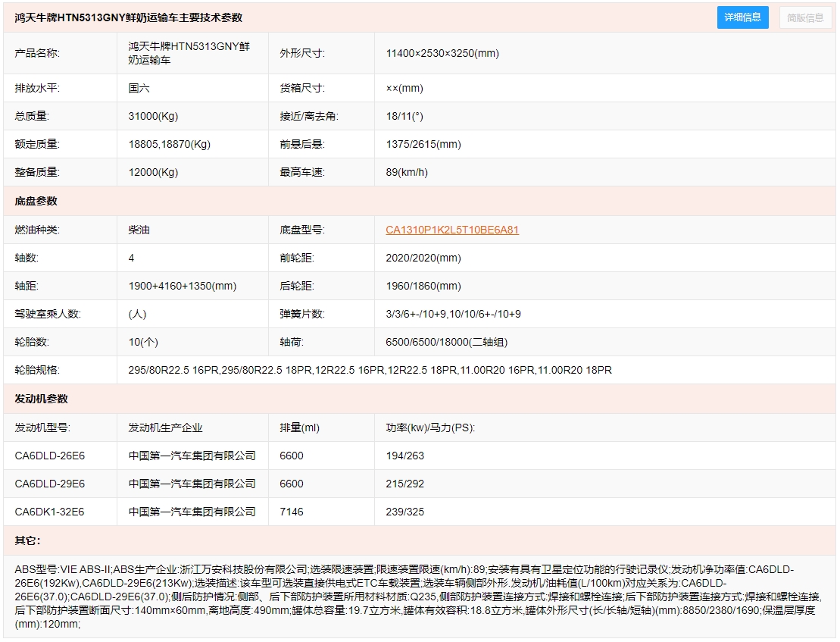Select cargo box size value ××(mm)
The width and height of the screenshot is (840, 642).
(x=404, y=88)
